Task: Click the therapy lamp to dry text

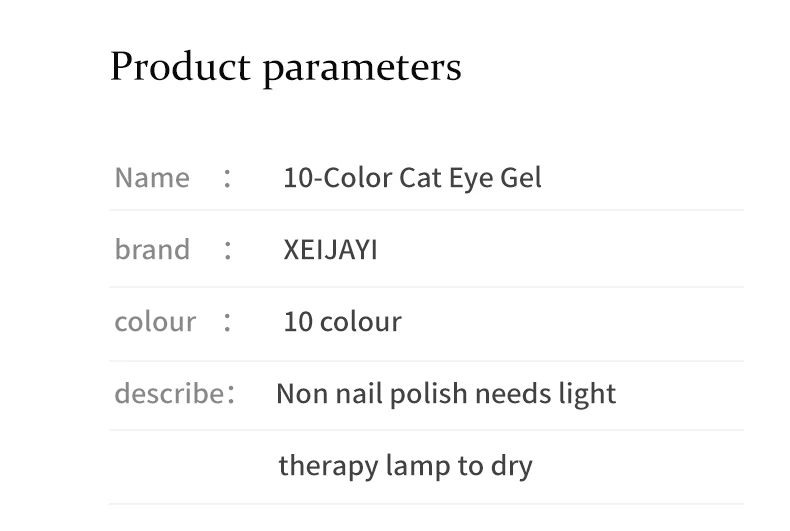Action: (x=406, y=466)
